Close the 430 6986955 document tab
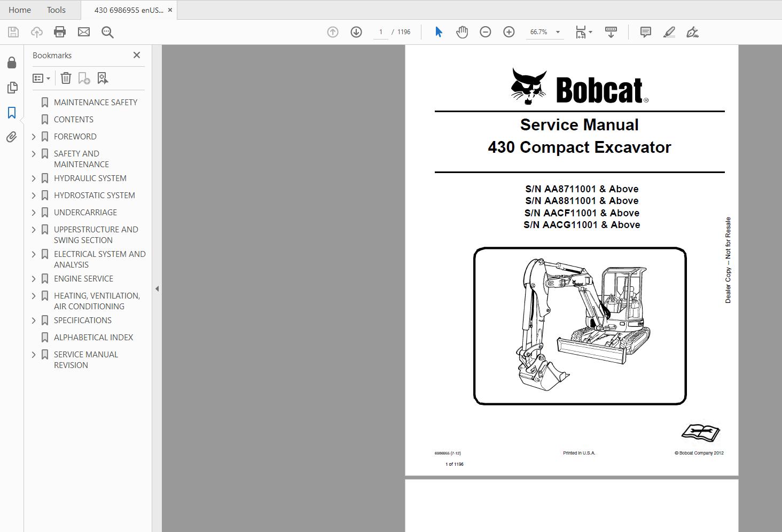The image size is (782, 532). click(170, 10)
